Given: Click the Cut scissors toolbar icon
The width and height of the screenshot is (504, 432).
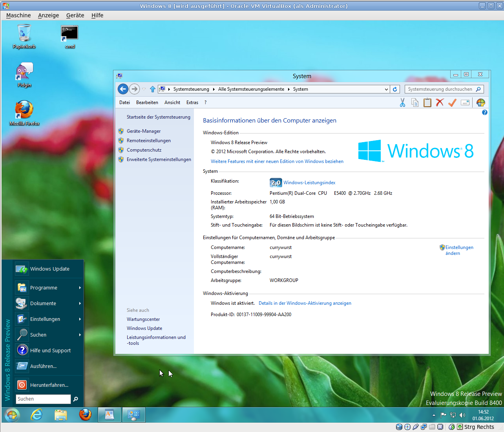Looking at the screenshot, I should pos(402,103).
